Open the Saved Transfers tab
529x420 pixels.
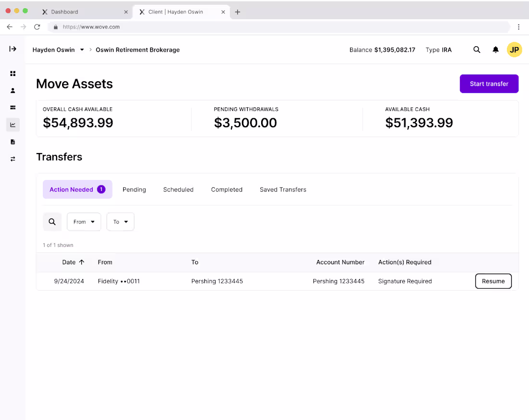pos(283,190)
